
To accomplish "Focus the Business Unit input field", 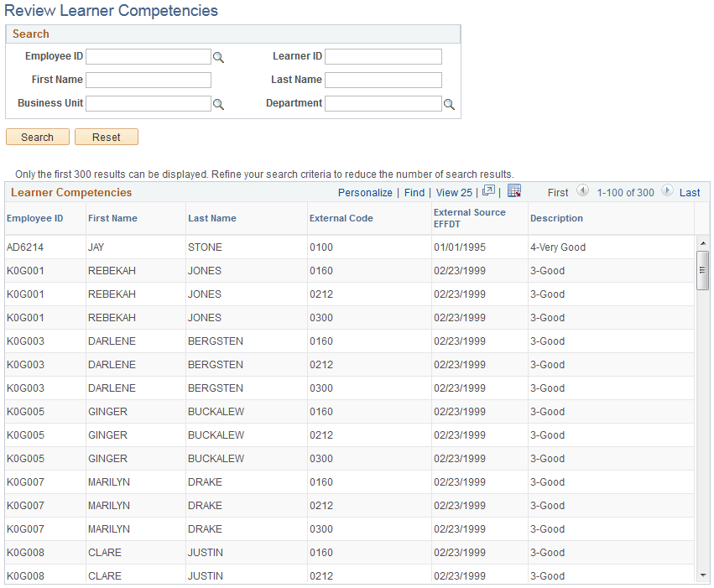I will (149, 104).
